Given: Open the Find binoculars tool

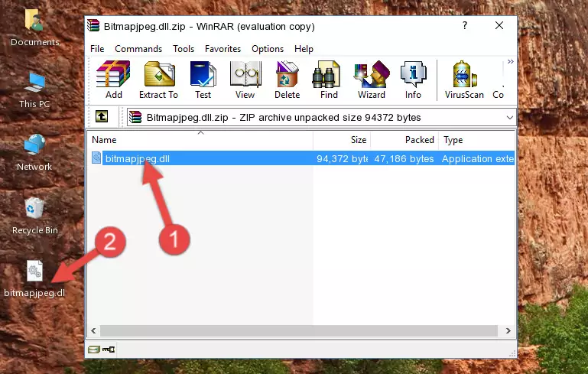Looking at the screenshot, I should pos(329,80).
